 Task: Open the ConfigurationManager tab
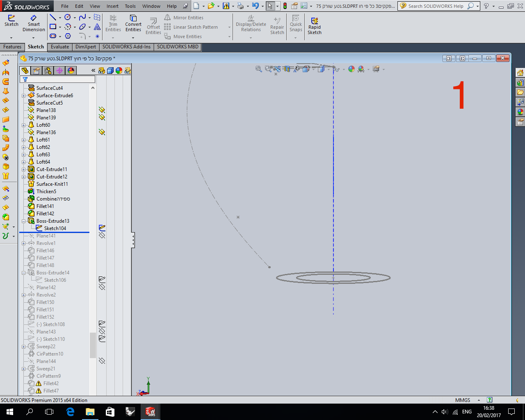click(x=48, y=71)
